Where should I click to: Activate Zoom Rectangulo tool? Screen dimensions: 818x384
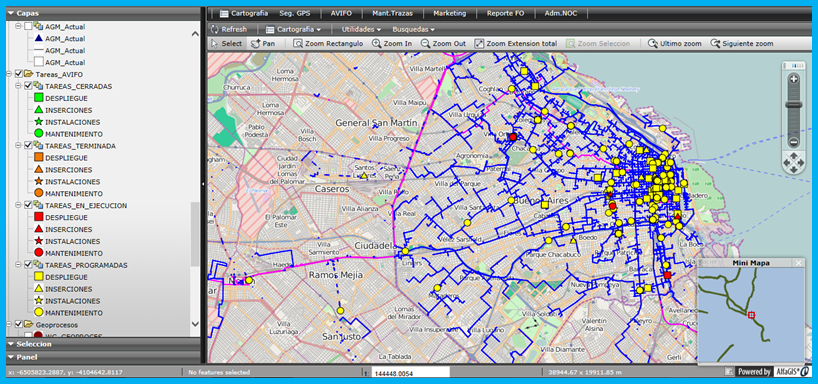pyautogui.click(x=328, y=44)
